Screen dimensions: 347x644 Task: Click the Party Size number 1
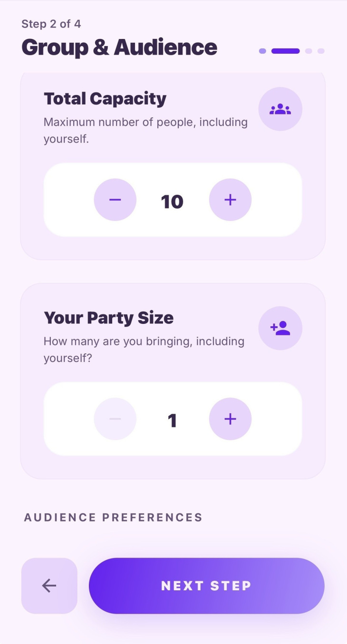pos(172,420)
